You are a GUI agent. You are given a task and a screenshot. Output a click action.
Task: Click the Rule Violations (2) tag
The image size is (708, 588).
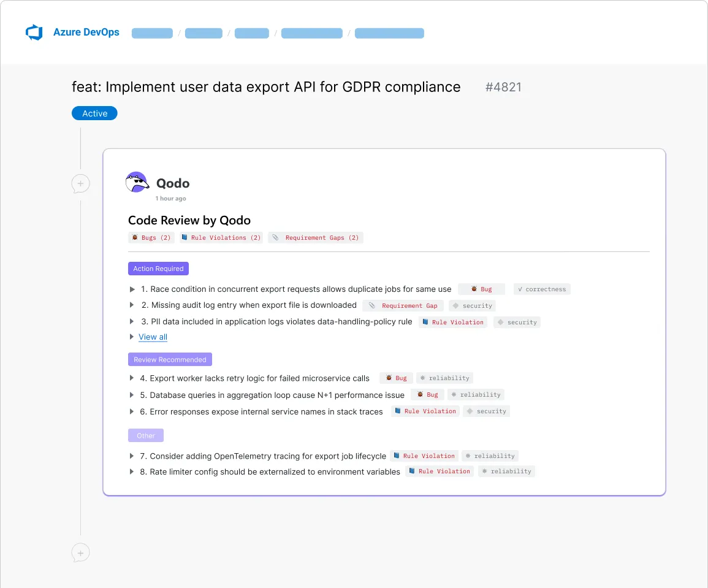[221, 238]
